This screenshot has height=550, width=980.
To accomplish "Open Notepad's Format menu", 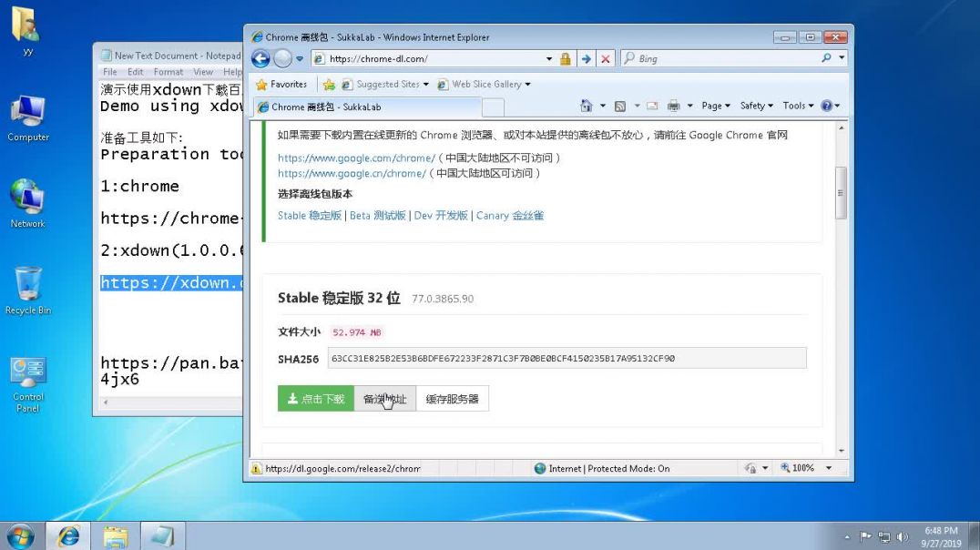I will (x=168, y=72).
